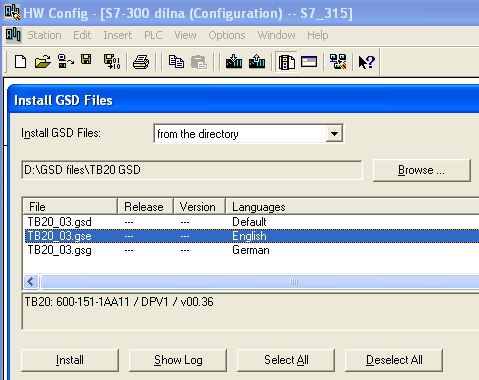
Task: Expand the 'from the directory' dropdown
Action: [334, 134]
